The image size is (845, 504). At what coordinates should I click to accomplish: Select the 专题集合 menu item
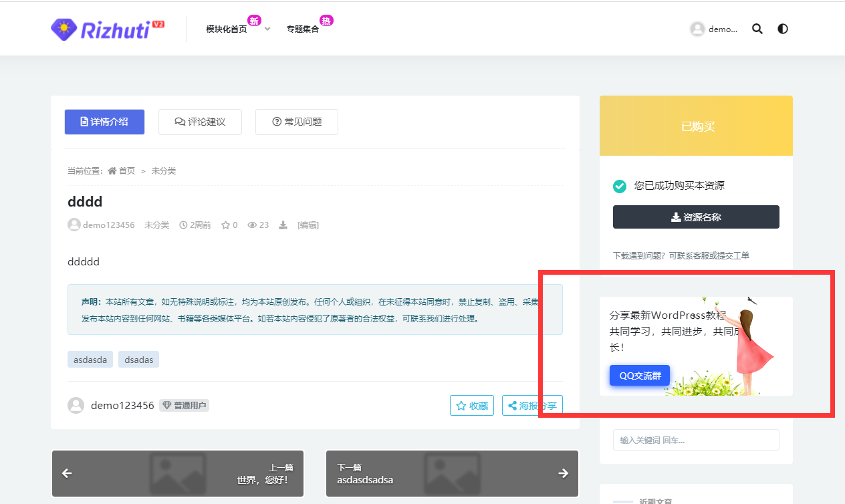(x=301, y=29)
